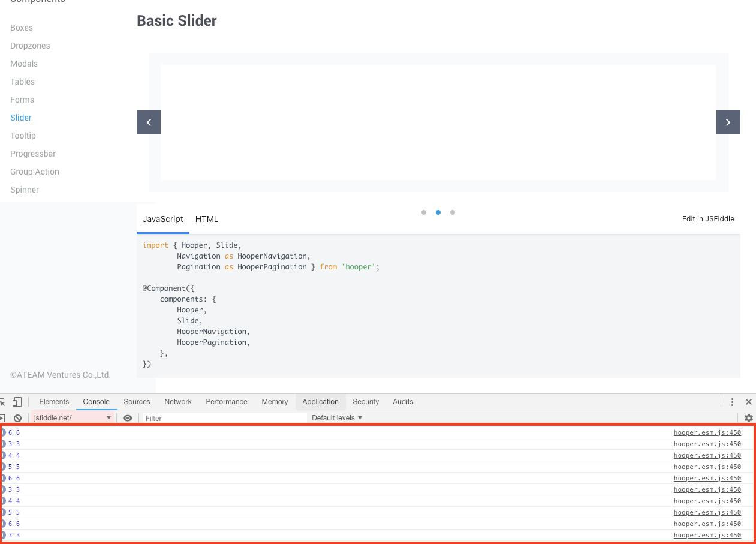Open console settings via the gear icon

point(748,418)
